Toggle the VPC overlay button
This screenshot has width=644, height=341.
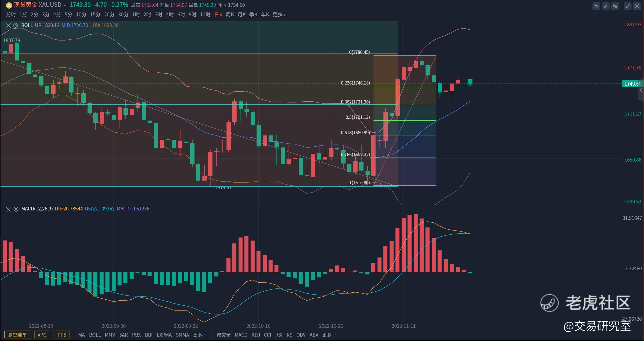[42, 335]
